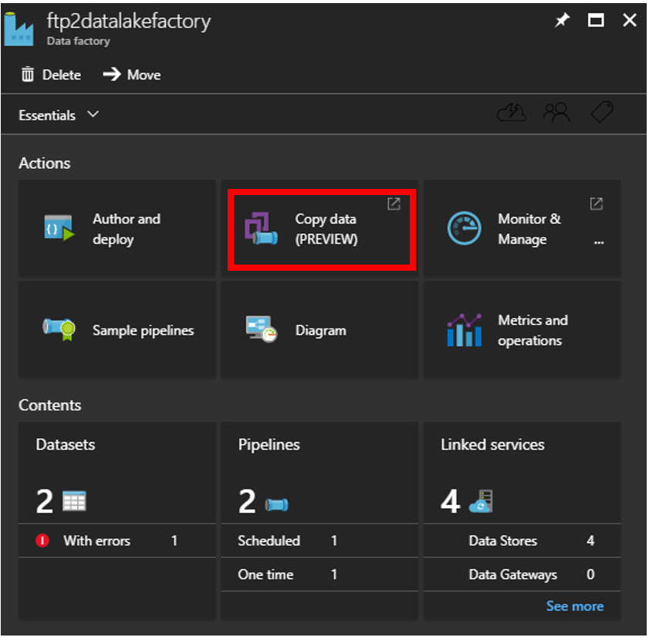
Task: Click the red error icon in Datasets
Action: (42, 541)
